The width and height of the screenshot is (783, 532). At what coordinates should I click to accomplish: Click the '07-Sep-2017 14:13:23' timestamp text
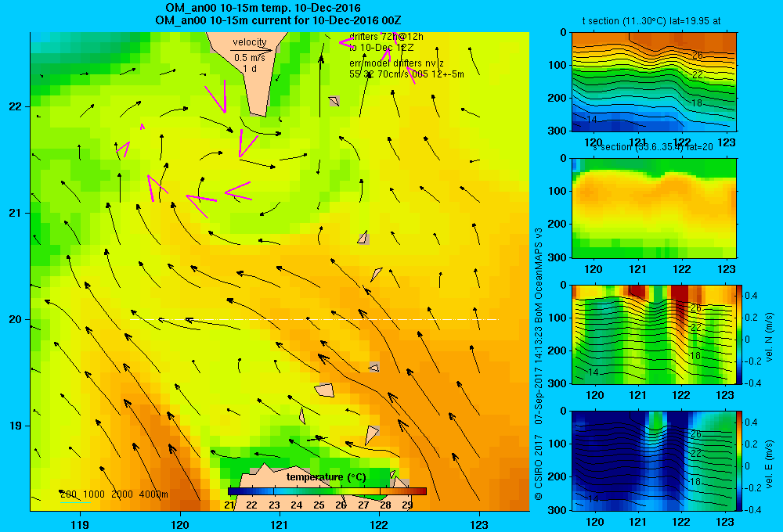tap(539, 376)
